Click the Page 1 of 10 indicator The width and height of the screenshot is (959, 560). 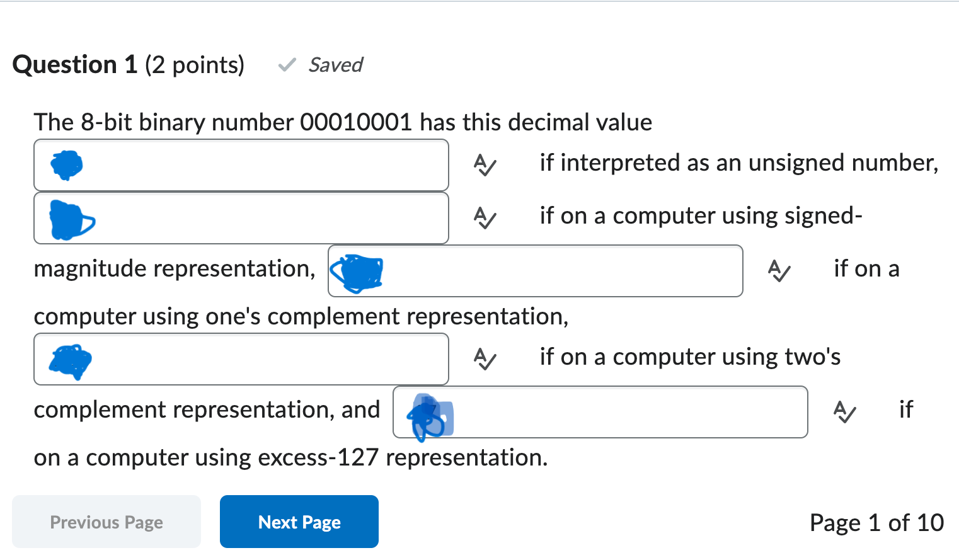click(876, 522)
